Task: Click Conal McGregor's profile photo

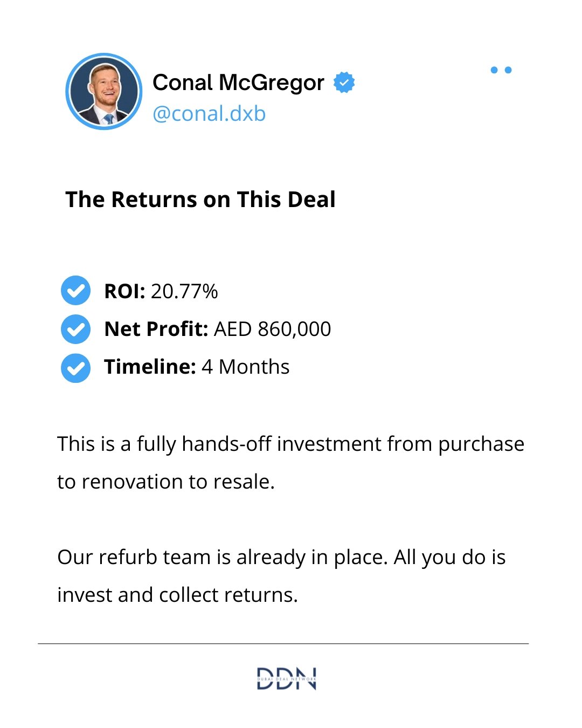Action: point(104,91)
